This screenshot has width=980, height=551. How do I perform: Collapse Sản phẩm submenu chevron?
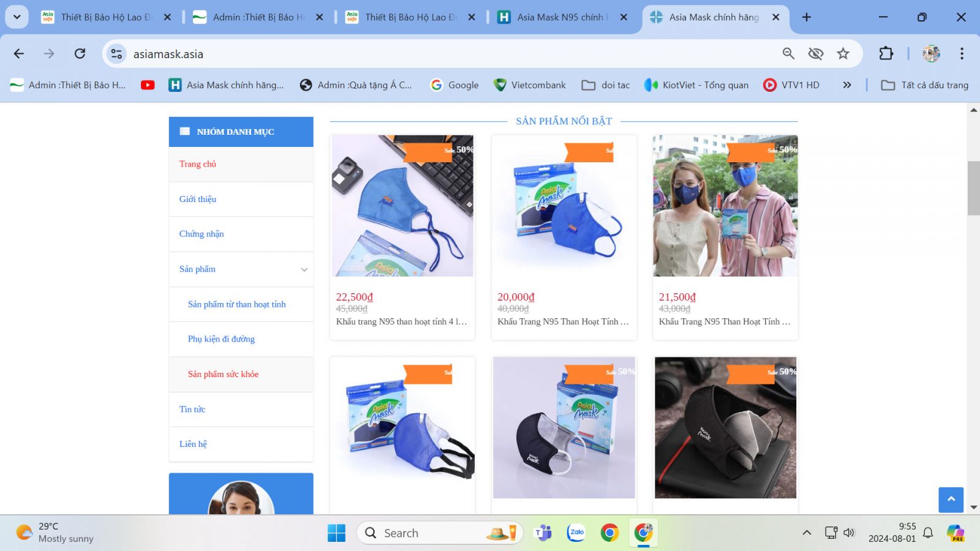tap(304, 269)
